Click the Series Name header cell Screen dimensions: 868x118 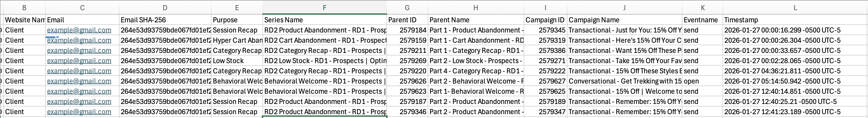[324, 20]
